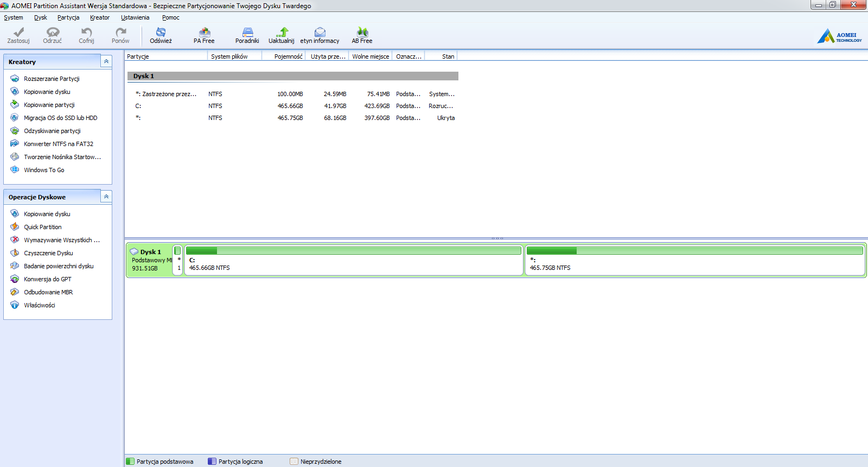The width and height of the screenshot is (868, 467).
Task: Open the Dysk menu
Action: tap(41, 17)
